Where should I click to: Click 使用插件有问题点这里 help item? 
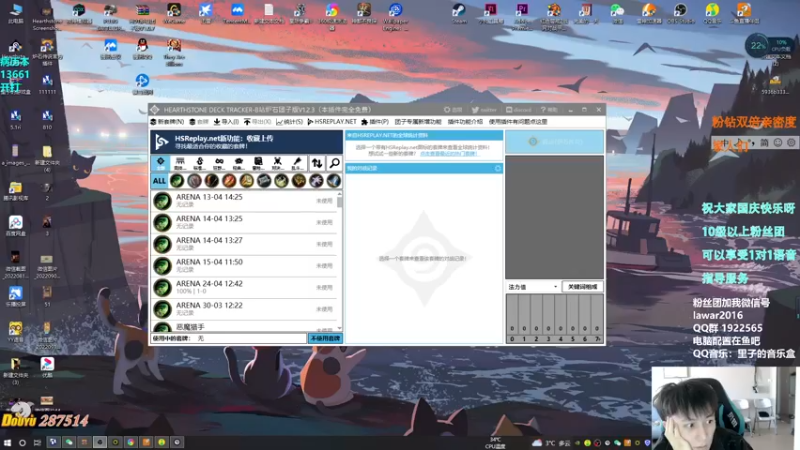click(x=518, y=122)
